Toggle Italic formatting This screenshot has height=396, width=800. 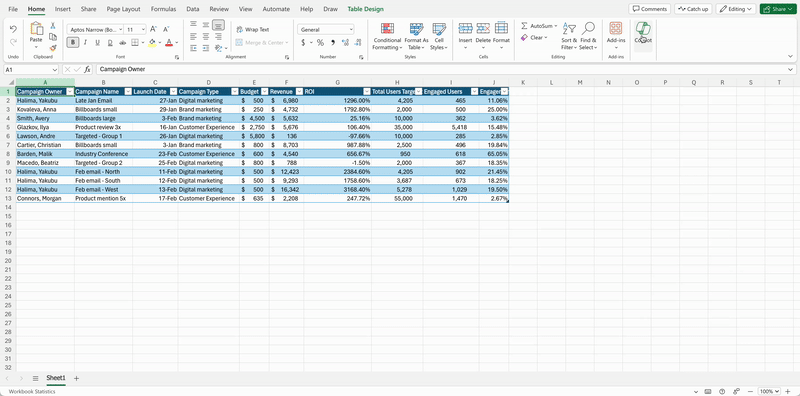[x=85, y=43]
